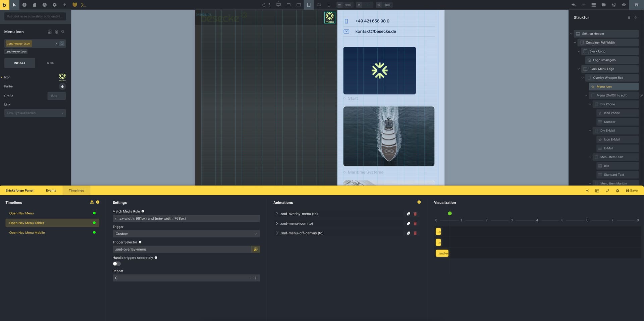The height and width of the screenshot is (321, 644).
Task: Open the Trigger dropdown set to Custom
Action: 186,234
